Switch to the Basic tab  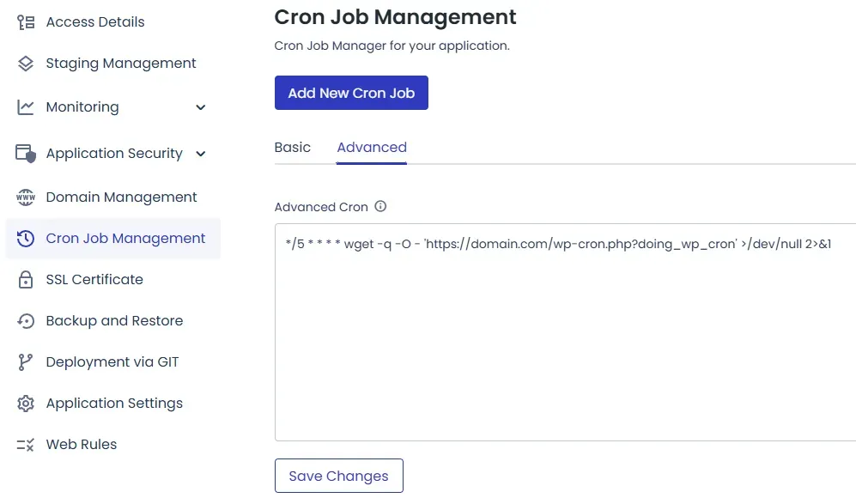[x=292, y=148]
